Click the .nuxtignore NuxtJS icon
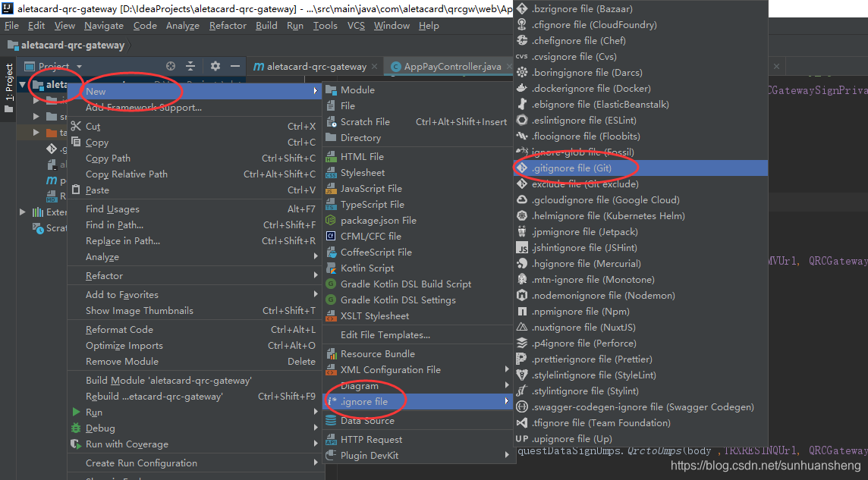The height and width of the screenshot is (480, 868). click(522, 328)
